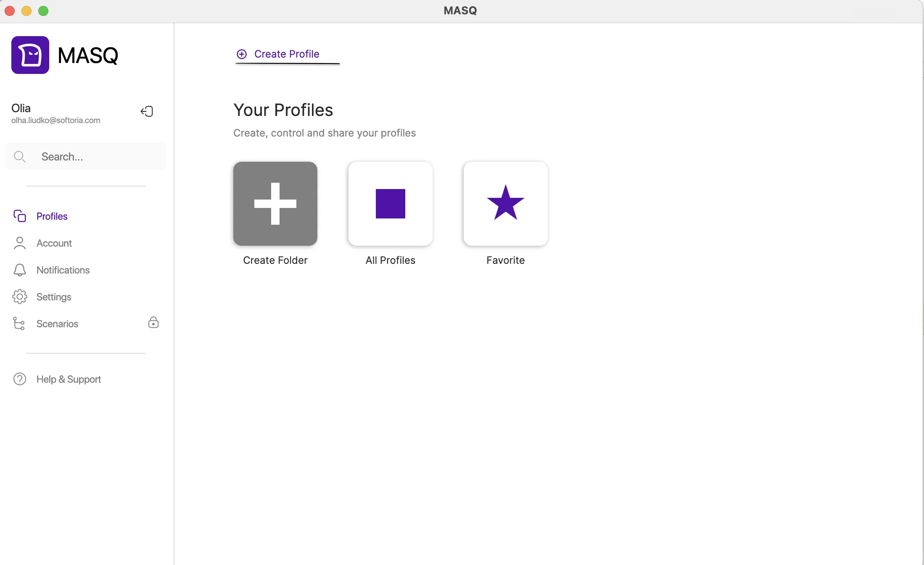
Task: Click the MASQ purple logo icon
Action: [x=30, y=55]
